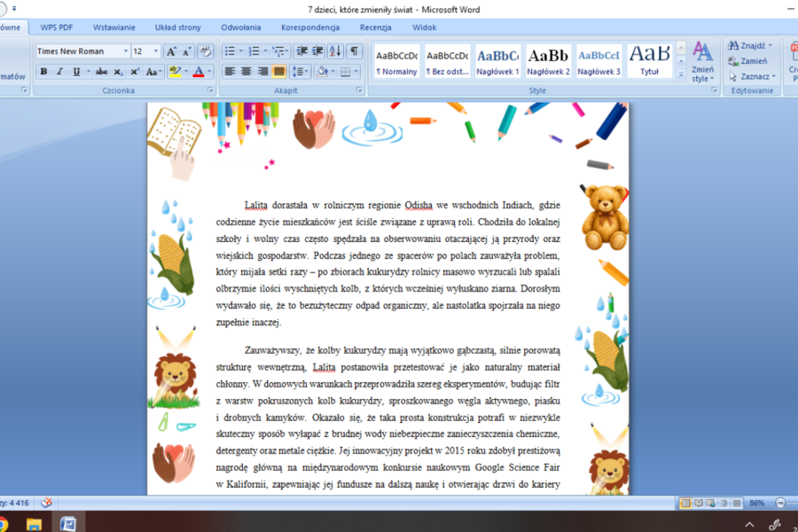Apply strikethrough formatting icon

tap(101, 71)
